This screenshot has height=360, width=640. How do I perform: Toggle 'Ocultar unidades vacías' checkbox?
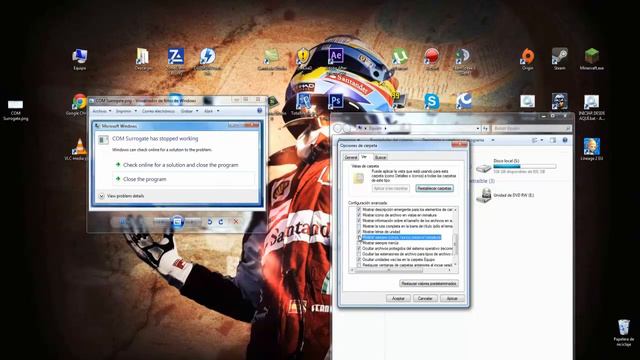pos(359,259)
